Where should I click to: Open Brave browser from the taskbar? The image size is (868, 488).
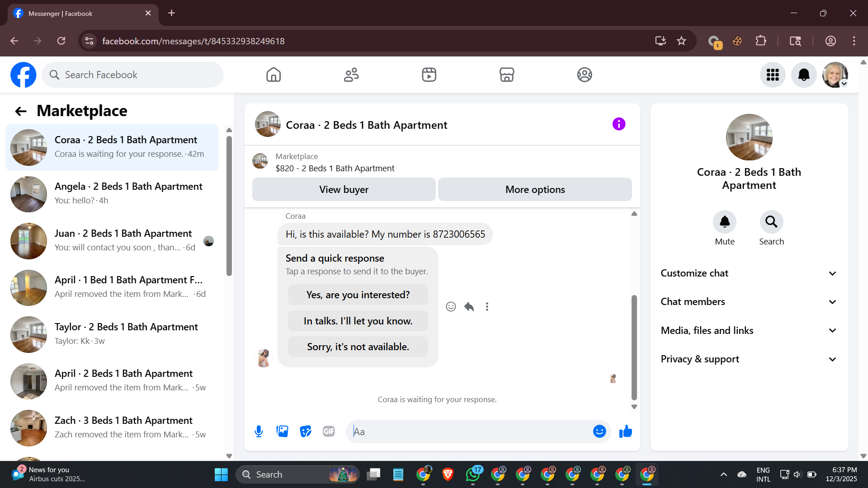448,474
